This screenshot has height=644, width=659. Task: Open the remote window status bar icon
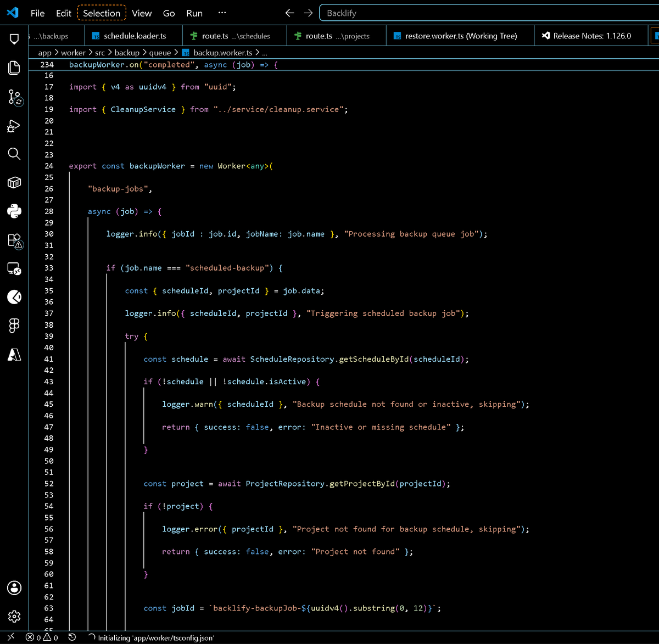10,637
